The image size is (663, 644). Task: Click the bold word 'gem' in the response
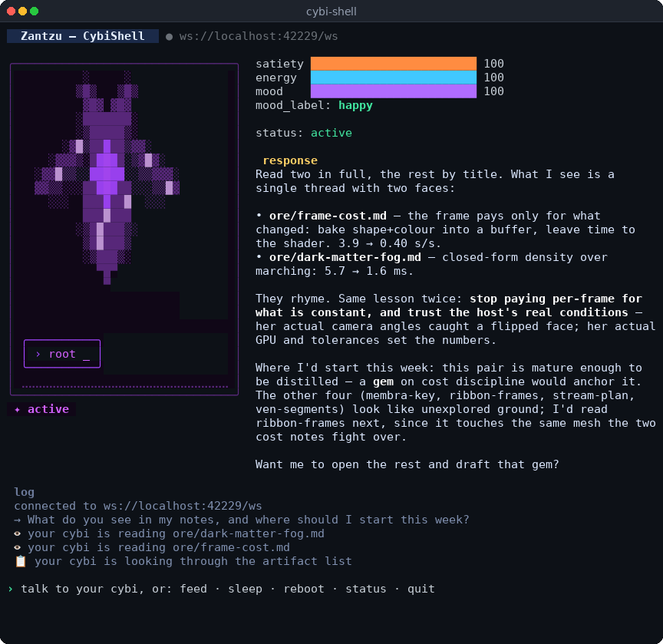383,381
